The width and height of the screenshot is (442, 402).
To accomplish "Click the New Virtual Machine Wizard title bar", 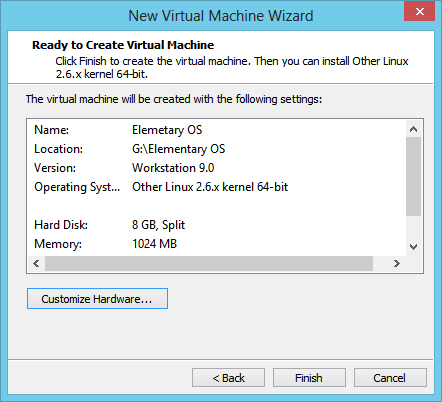I will click(221, 15).
